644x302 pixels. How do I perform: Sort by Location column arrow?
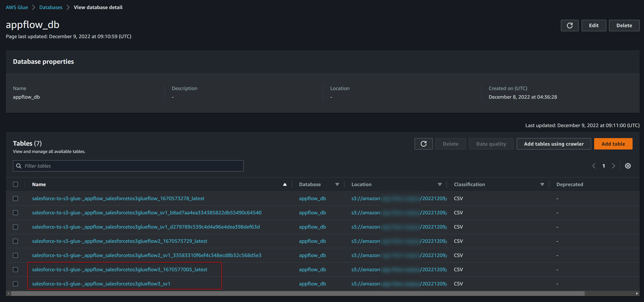click(x=439, y=184)
